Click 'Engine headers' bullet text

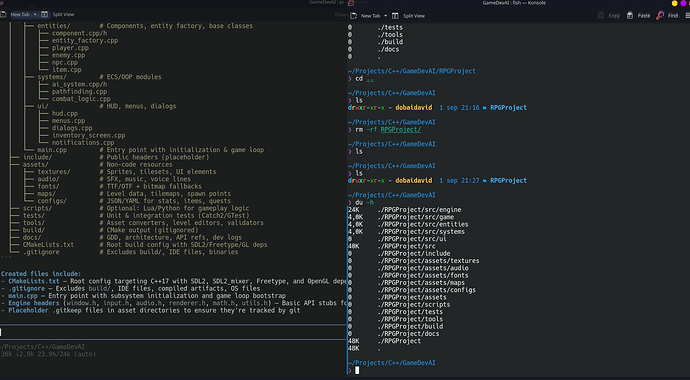(x=34, y=303)
